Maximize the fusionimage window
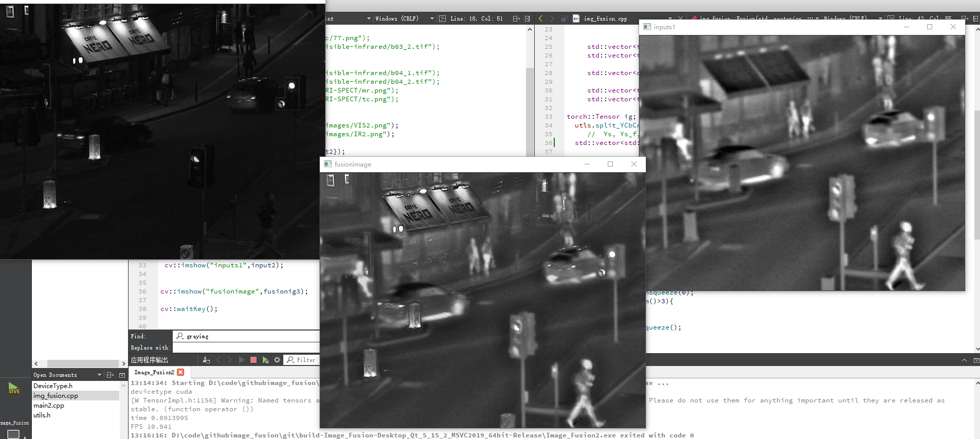This screenshot has height=439, width=980. [x=610, y=164]
